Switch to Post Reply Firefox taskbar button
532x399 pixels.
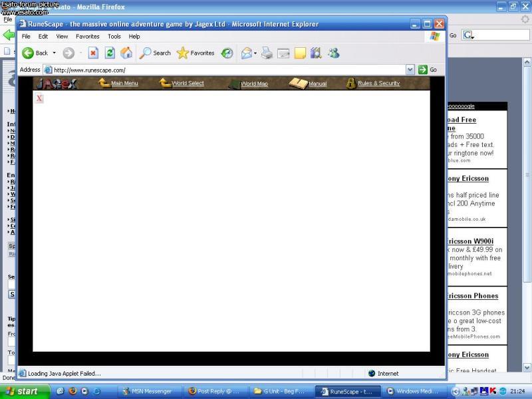click(x=217, y=391)
